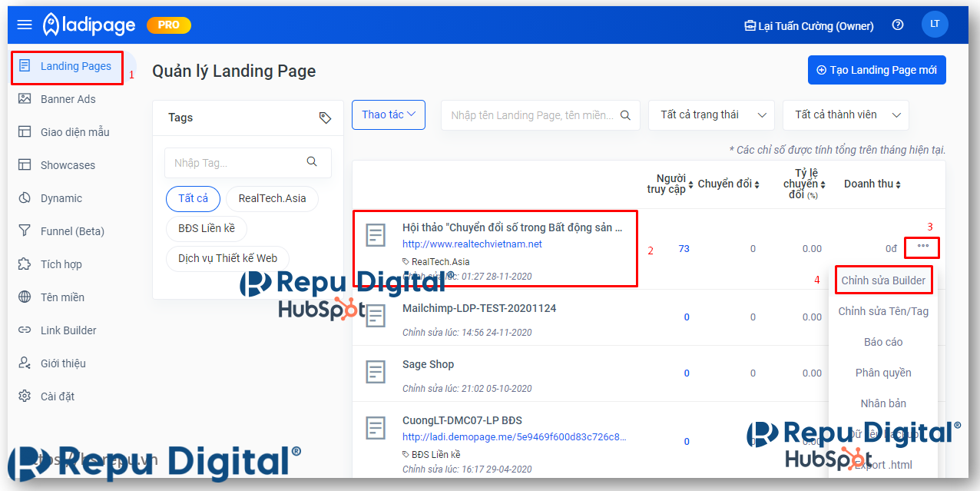
Task: Open Giới thiệu in sidebar
Action: (x=63, y=363)
